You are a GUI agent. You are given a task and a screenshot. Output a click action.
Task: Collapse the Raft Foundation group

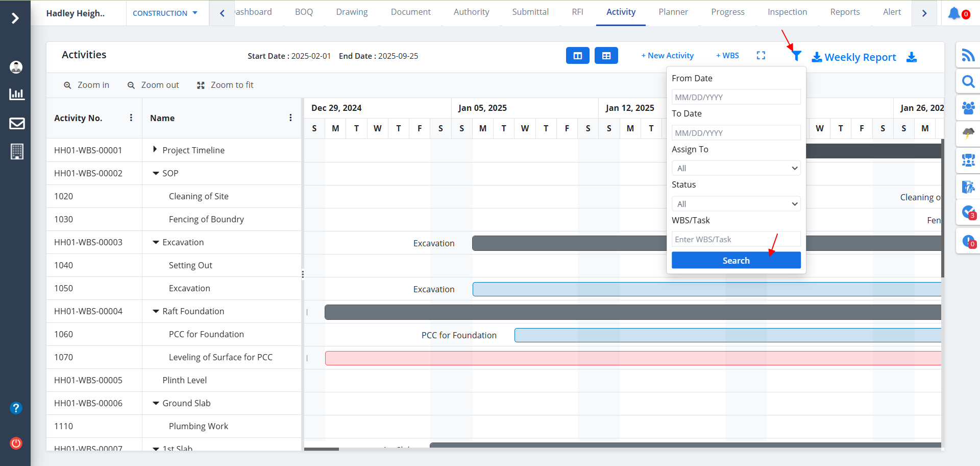tap(156, 311)
